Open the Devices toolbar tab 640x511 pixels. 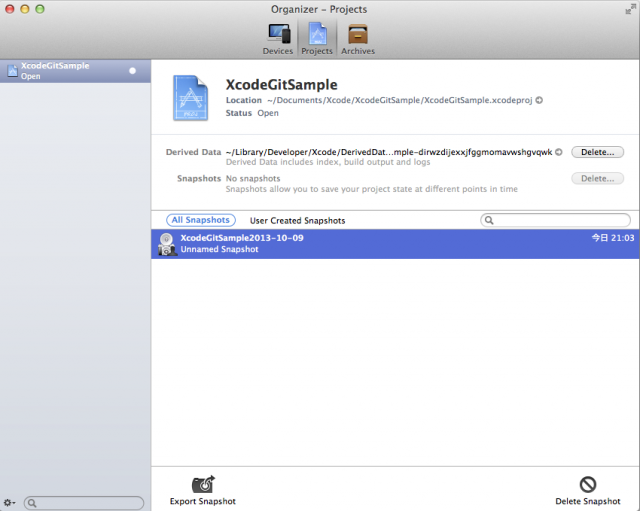(277, 37)
